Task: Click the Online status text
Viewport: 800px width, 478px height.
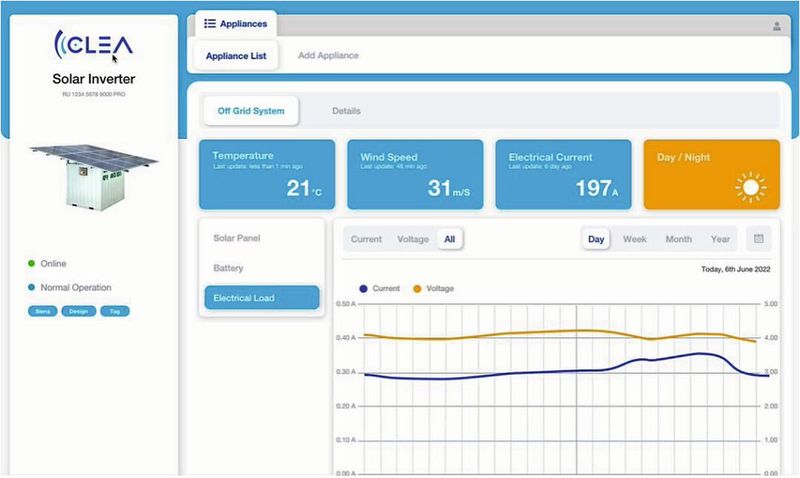Action: (x=53, y=263)
